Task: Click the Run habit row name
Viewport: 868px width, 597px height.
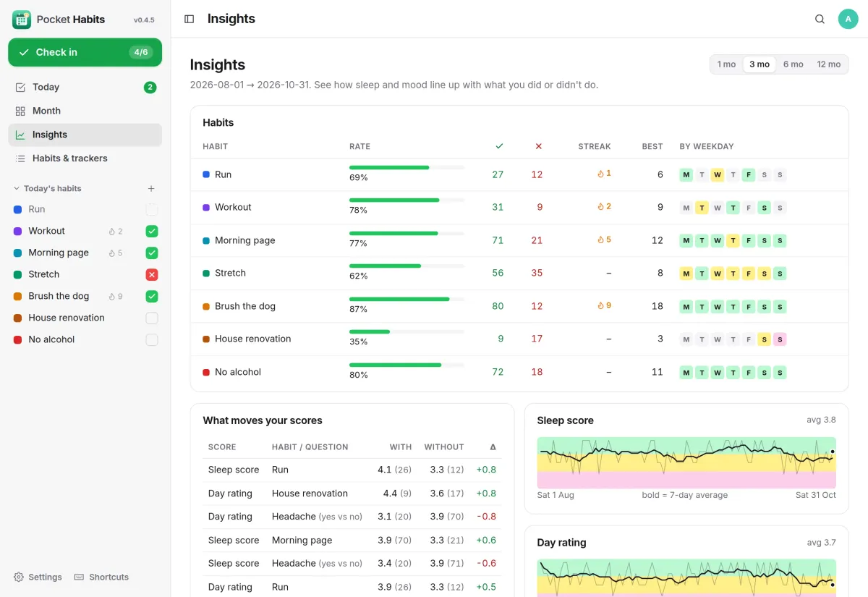Action: tap(223, 174)
